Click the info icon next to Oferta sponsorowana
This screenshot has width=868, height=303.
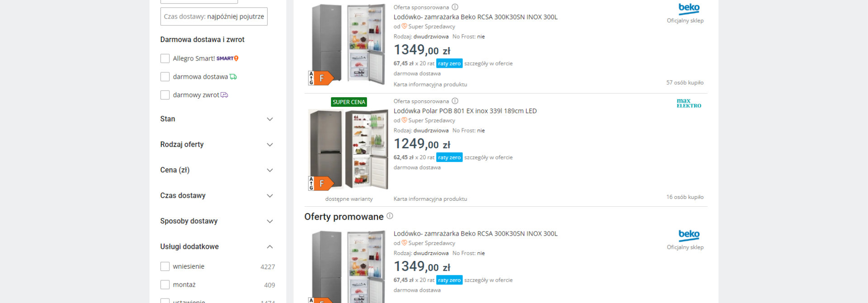coord(455,7)
